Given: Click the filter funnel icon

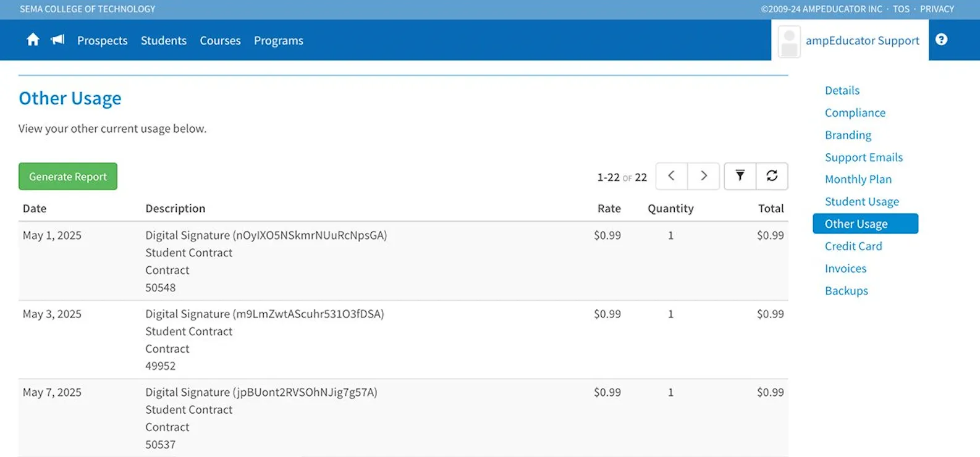Looking at the screenshot, I should point(740,176).
